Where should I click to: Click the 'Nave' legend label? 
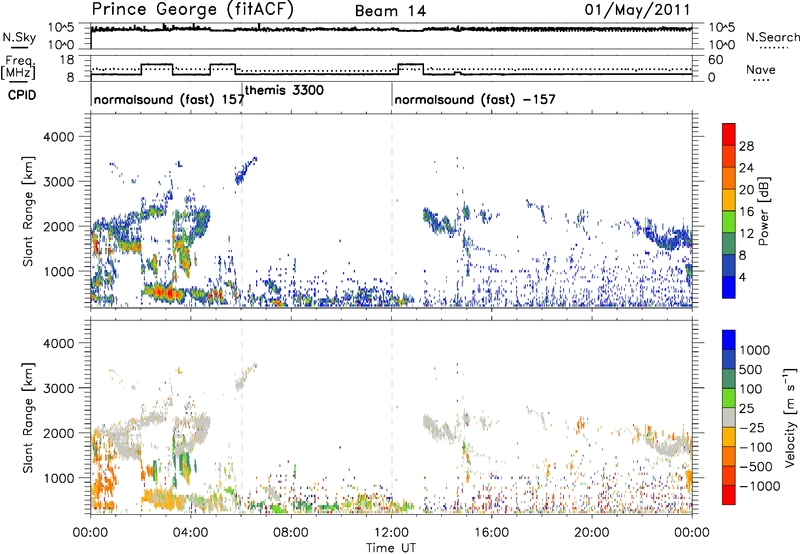coord(761,70)
